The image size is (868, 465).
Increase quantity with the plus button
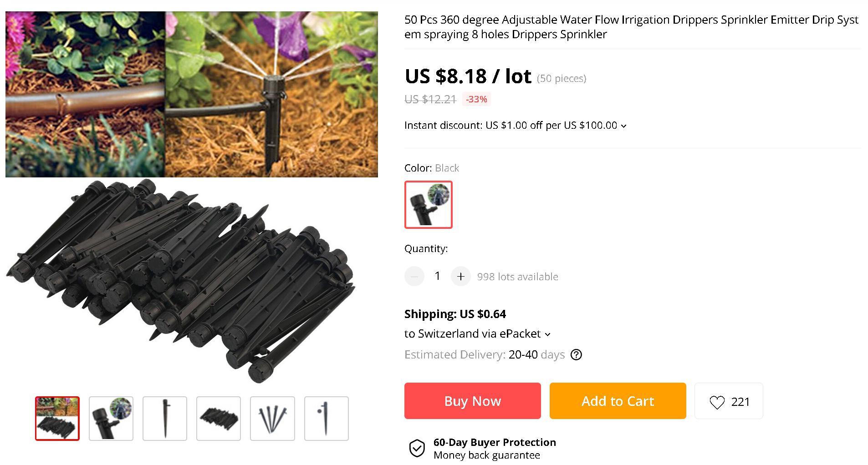(x=460, y=276)
